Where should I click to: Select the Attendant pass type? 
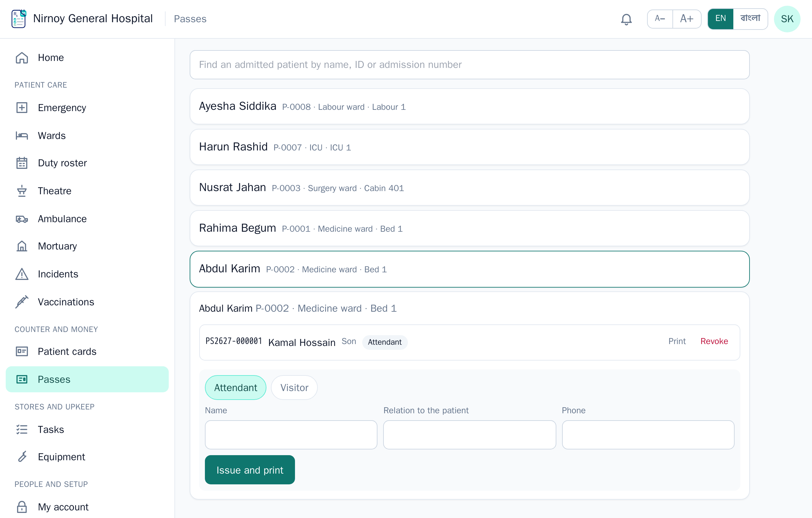coord(235,388)
